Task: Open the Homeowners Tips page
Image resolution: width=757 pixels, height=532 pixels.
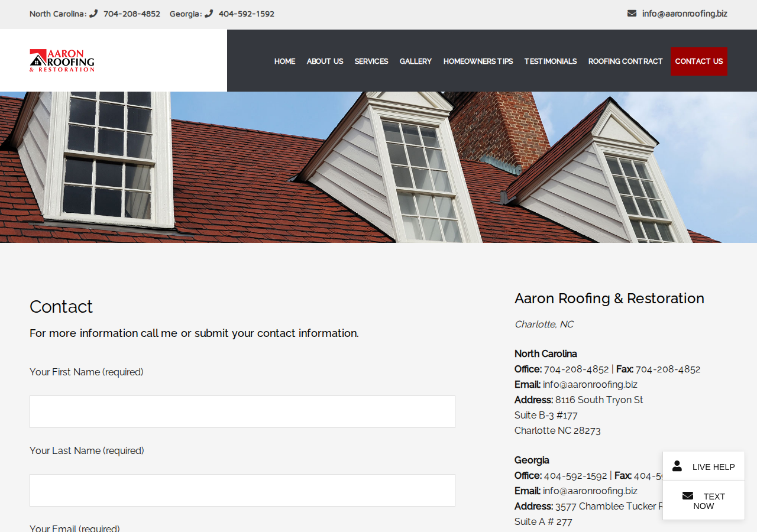Action: pyautogui.click(x=478, y=61)
